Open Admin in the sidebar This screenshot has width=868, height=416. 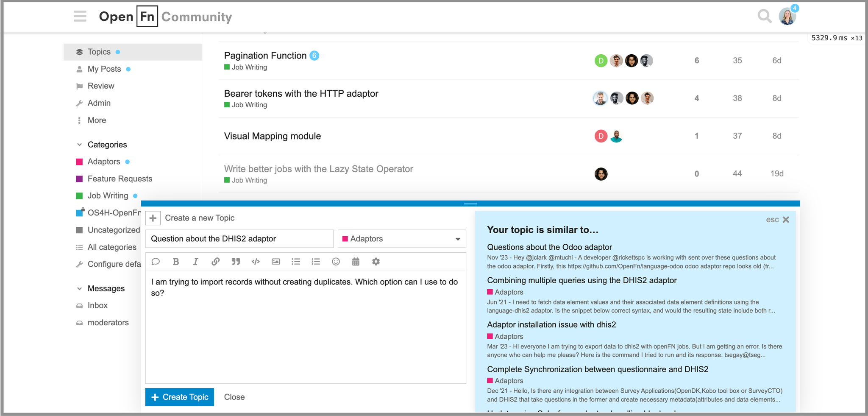tap(99, 103)
